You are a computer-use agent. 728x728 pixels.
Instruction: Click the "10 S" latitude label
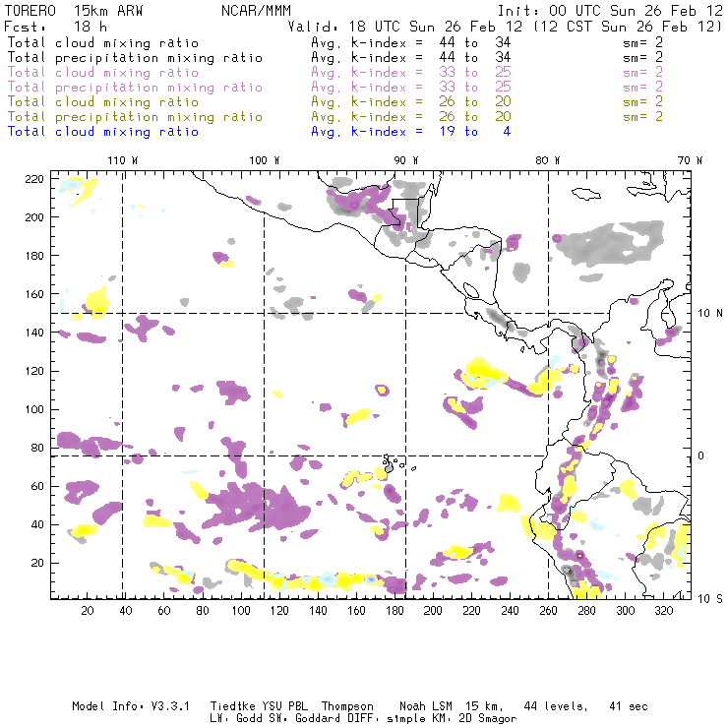click(x=710, y=599)
